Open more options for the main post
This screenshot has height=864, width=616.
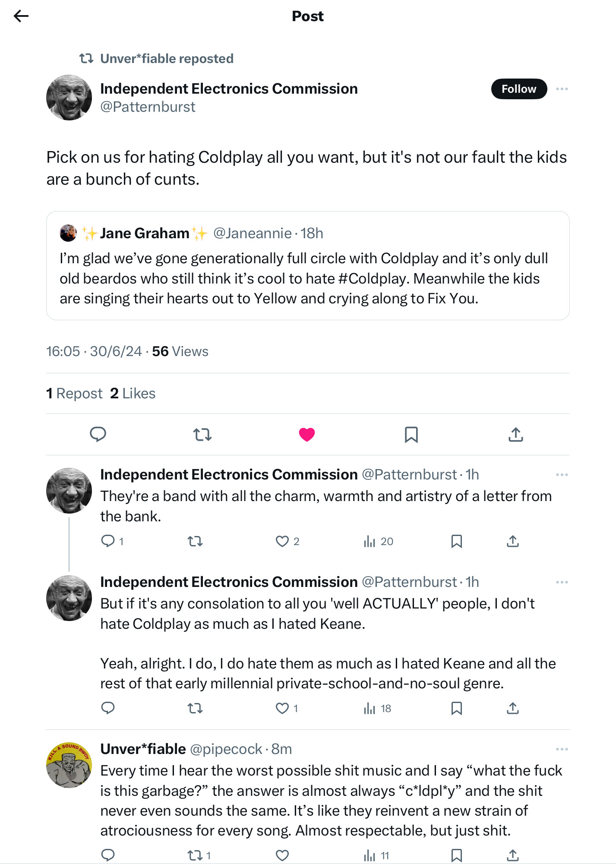point(562,89)
